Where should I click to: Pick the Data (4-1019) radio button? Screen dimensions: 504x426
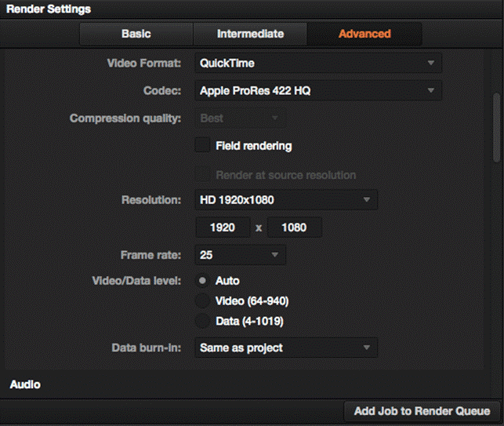[203, 321]
